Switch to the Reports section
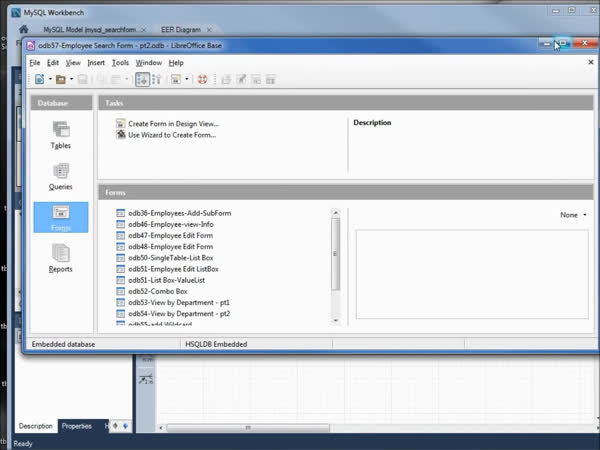Image resolution: width=600 pixels, height=450 pixels. (60, 258)
